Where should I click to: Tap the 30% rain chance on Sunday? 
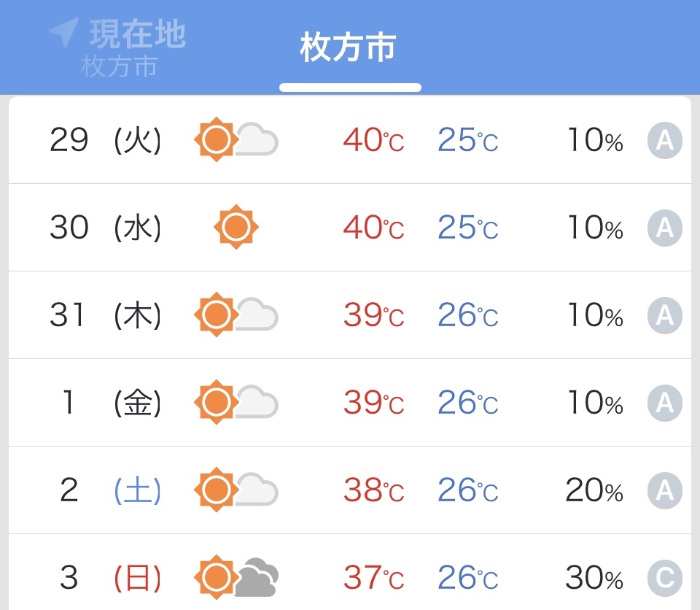pyautogui.click(x=594, y=578)
